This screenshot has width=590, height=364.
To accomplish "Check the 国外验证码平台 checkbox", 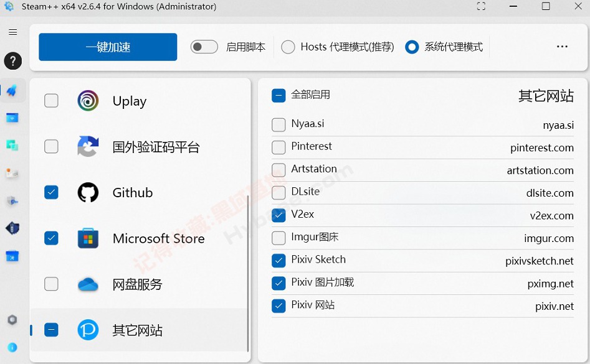I will 51,146.
